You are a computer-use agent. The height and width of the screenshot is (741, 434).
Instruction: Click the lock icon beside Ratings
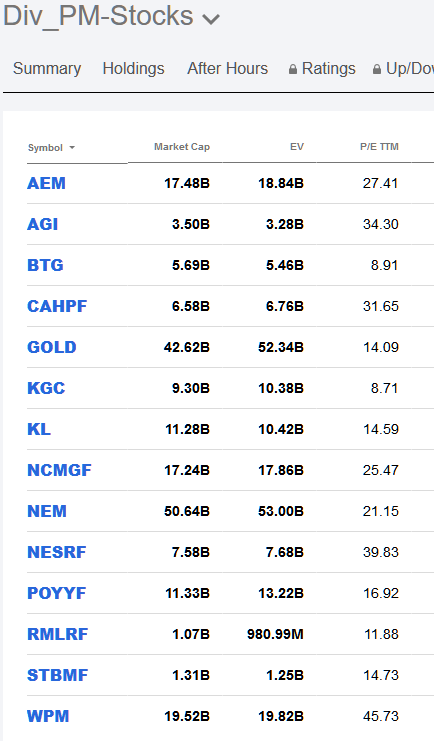293,69
